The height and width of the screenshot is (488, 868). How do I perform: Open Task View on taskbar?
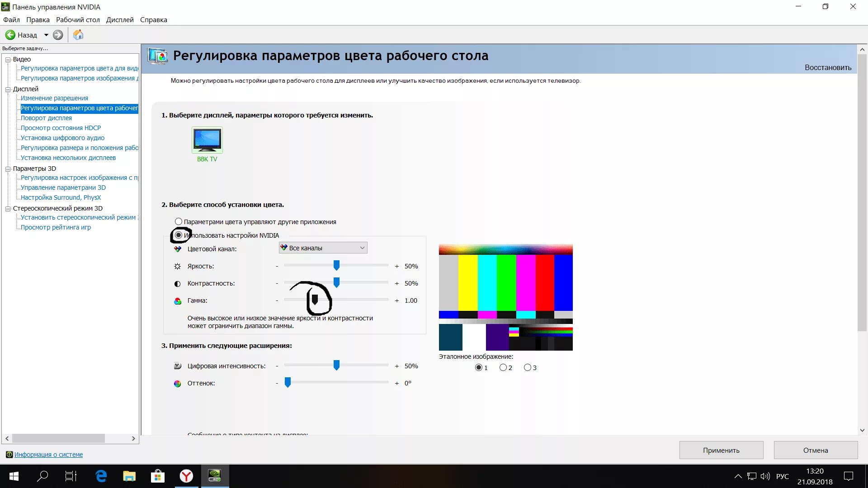coord(71,476)
